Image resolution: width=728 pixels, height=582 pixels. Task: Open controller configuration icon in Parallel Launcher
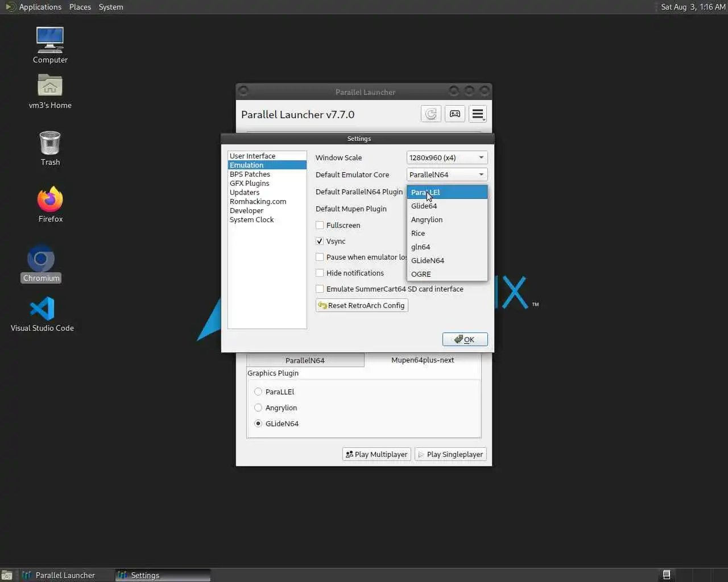[x=455, y=114]
